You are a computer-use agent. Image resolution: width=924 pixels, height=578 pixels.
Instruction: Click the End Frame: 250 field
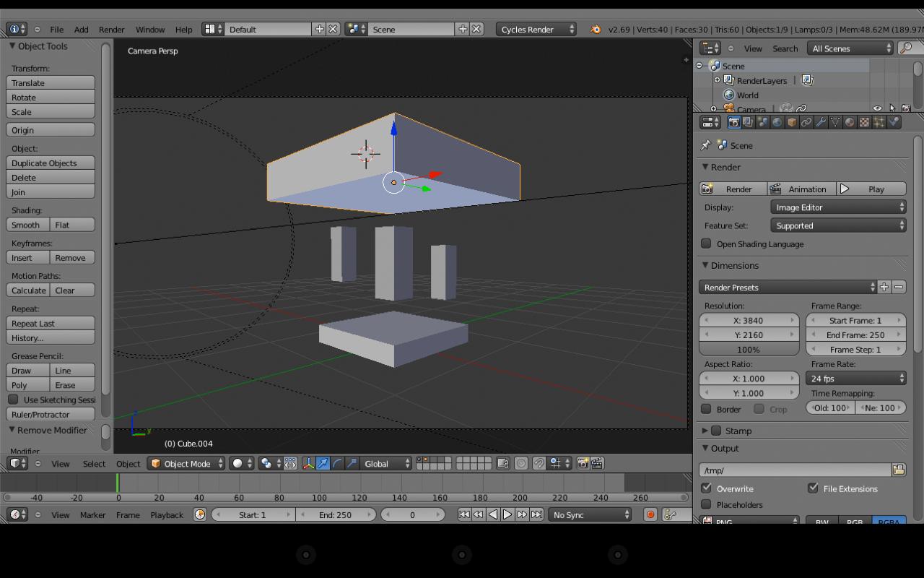[855, 335]
